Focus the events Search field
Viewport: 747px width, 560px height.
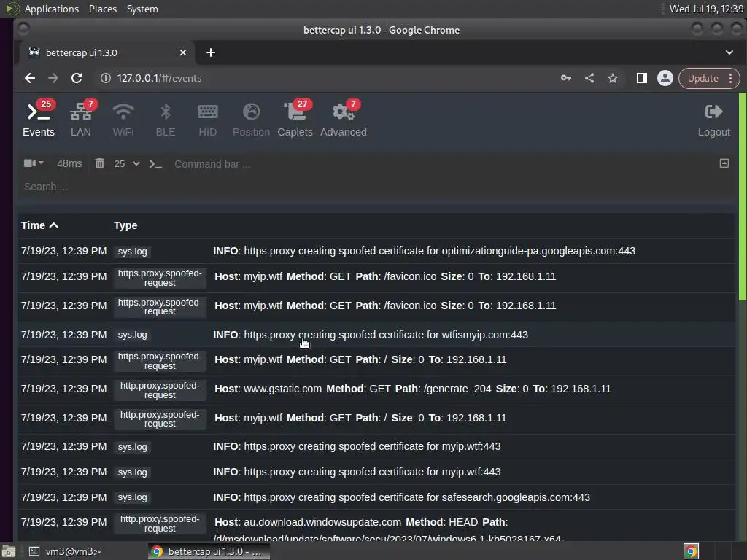click(376, 187)
